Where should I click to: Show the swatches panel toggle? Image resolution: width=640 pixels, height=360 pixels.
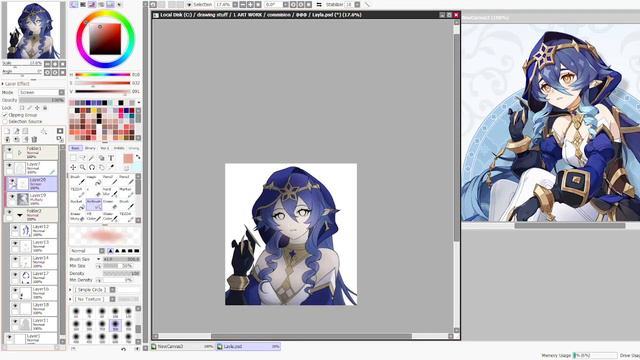pos(110,4)
